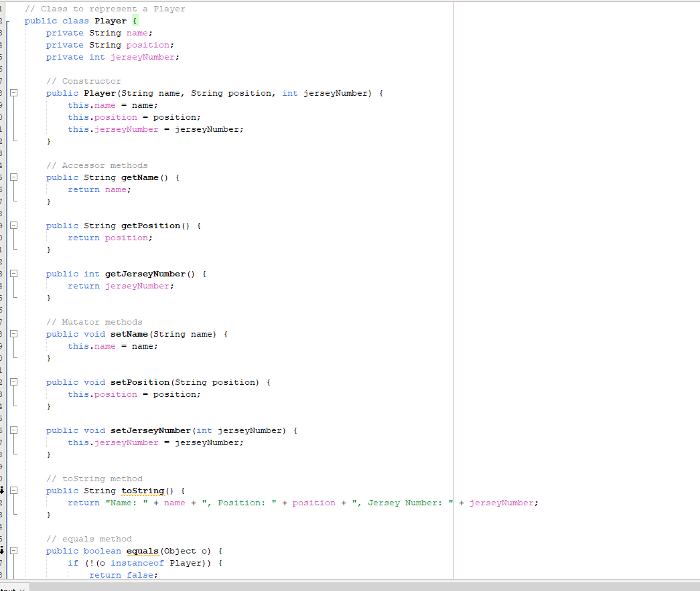Collapse the Player constructor code fold
The height and width of the screenshot is (591, 700).
(13, 93)
